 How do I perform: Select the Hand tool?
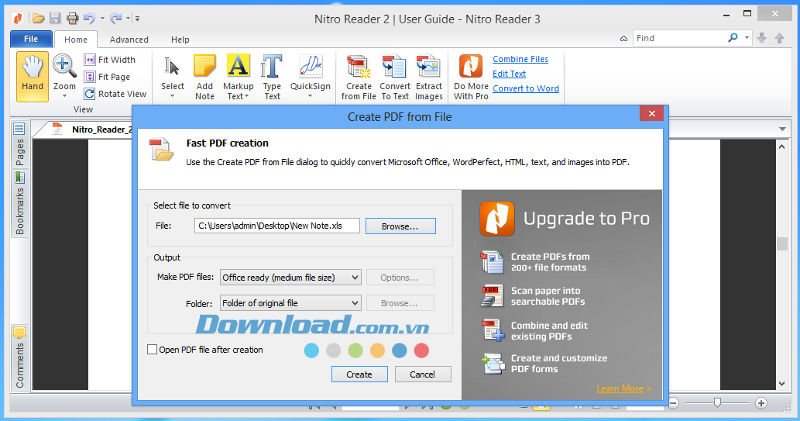(32, 76)
